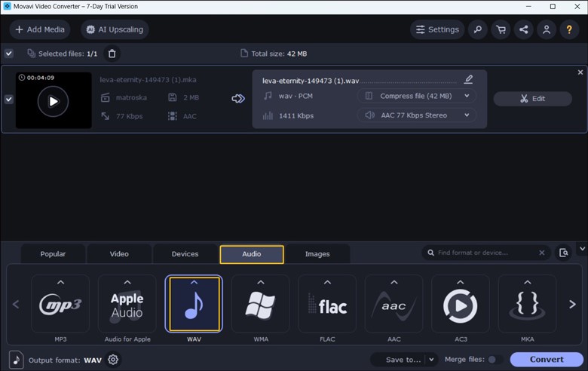Click the Total size: 42 MB text
588x371 pixels.
point(279,54)
